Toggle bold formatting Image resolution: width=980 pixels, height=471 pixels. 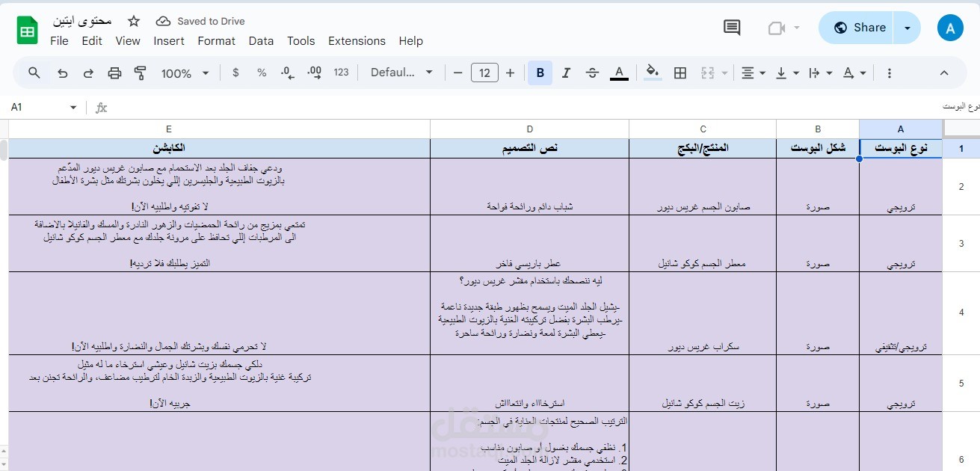pos(540,73)
